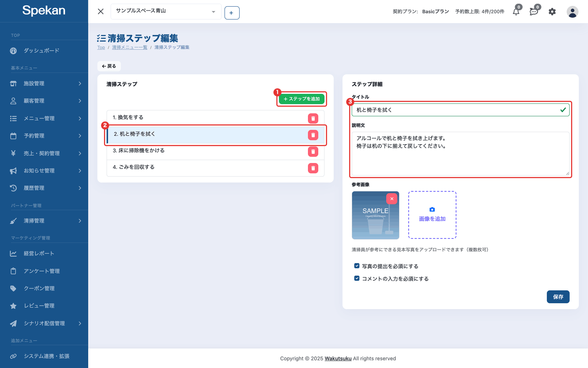Click the plus button beside facility selector
This screenshot has height=368, width=588.
pos(232,13)
